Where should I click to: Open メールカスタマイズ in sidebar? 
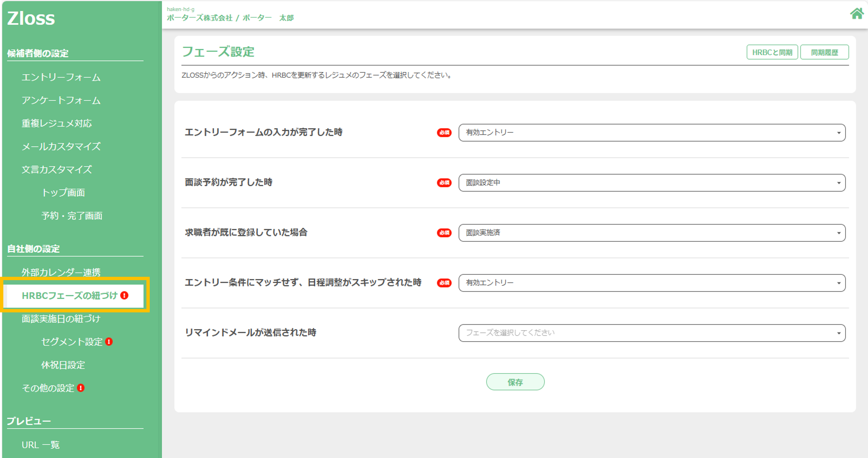coord(61,147)
